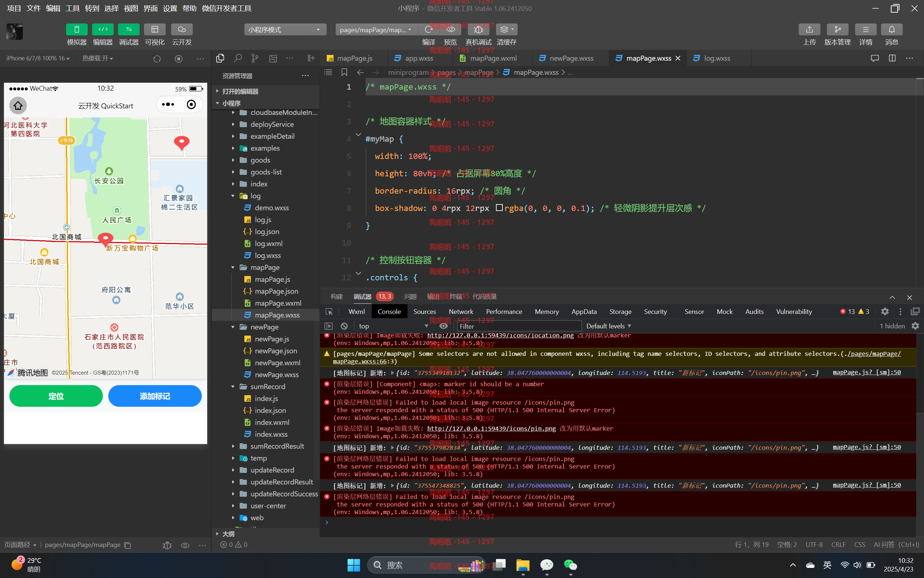
Task: Switch to the Network devtools tab
Action: pyautogui.click(x=461, y=311)
